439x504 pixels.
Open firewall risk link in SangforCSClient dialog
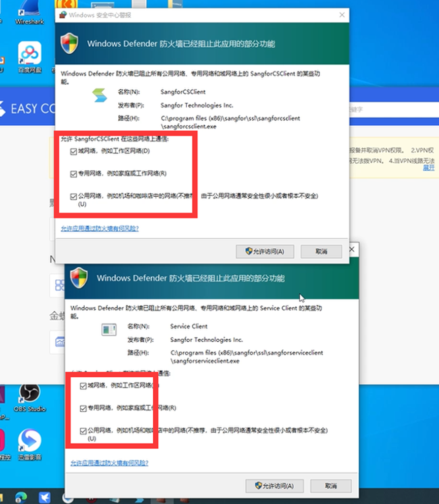point(99,229)
